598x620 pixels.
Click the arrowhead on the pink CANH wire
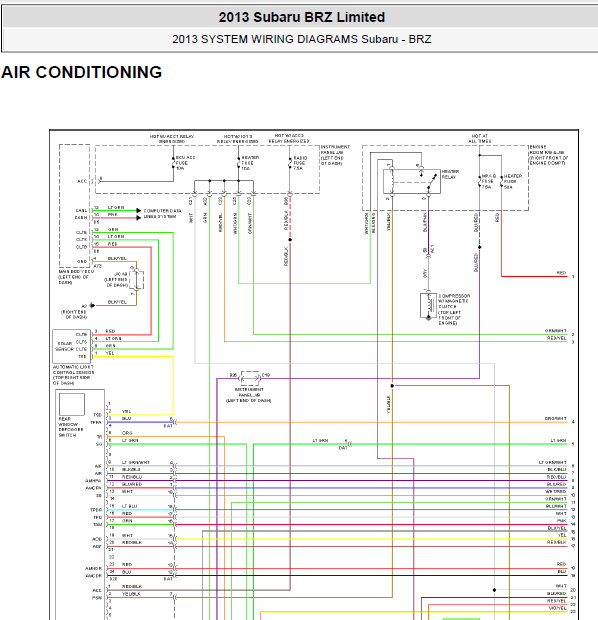click(x=138, y=217)
